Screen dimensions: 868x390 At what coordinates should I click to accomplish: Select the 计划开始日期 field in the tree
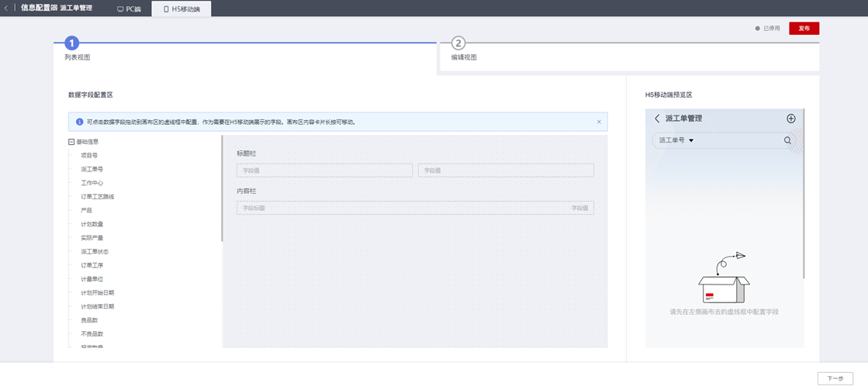coord(98,293)
